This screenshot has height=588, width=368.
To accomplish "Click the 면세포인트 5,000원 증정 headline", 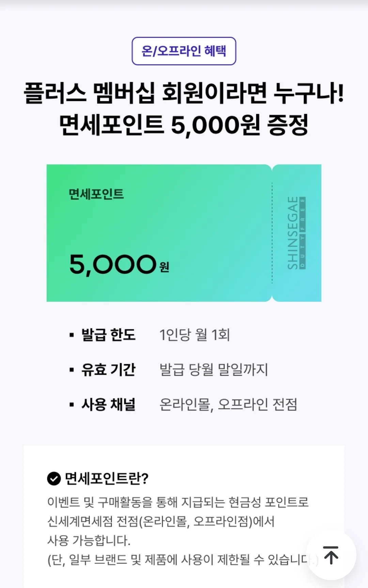I will 184,125.
